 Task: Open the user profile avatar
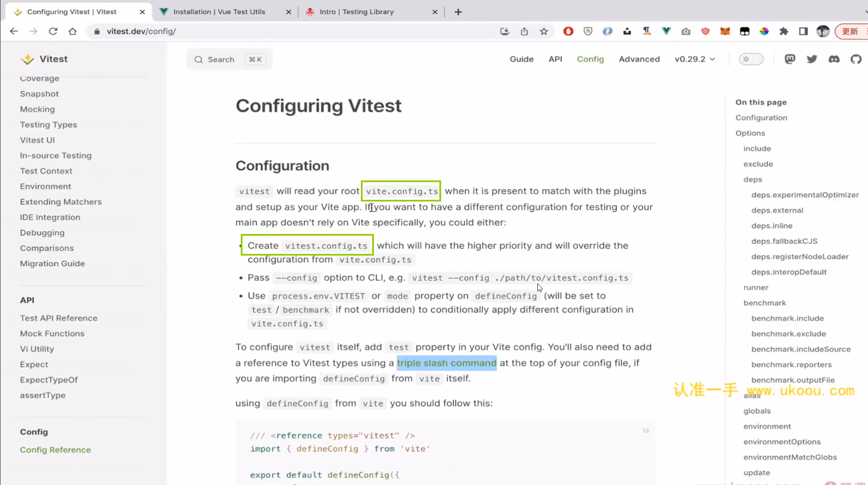point(823,31)
